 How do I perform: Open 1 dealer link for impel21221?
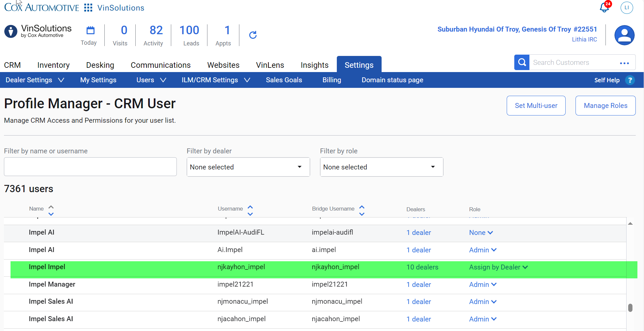pos(418,285)
